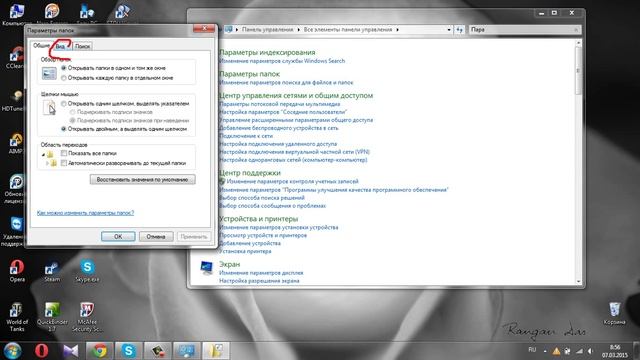Open the AIMP player shortcut
The image size is (640, 360).
point(16,144)
